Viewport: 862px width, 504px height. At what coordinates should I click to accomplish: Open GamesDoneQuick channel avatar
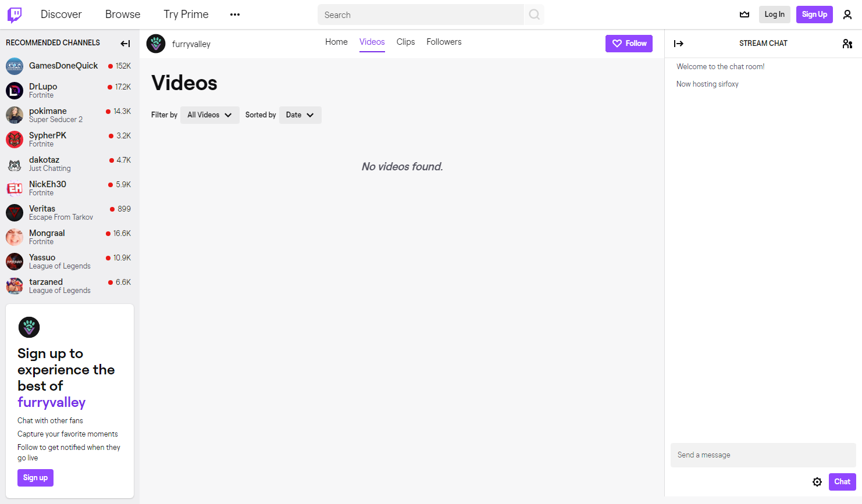click(x=15, y=66)
